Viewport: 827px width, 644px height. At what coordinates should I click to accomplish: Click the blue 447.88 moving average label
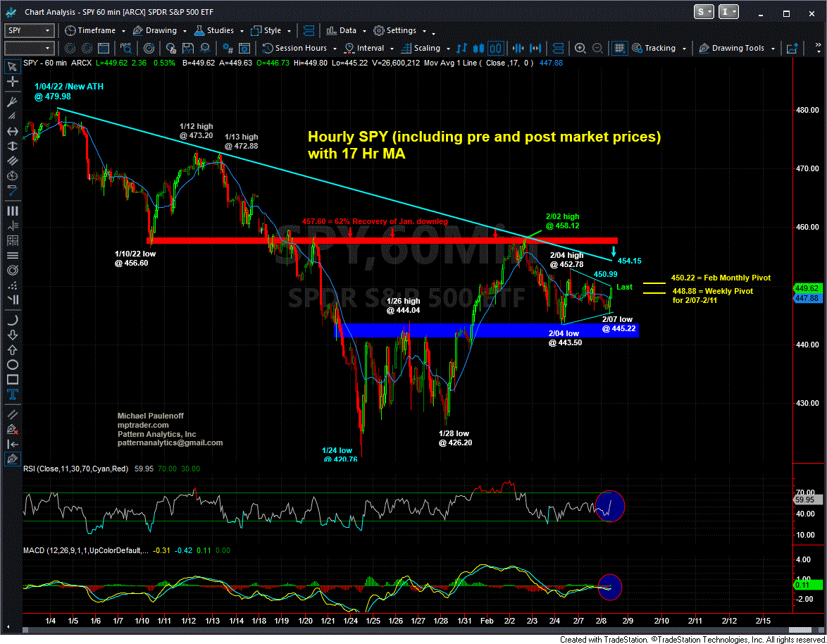(x=807, y=298)
